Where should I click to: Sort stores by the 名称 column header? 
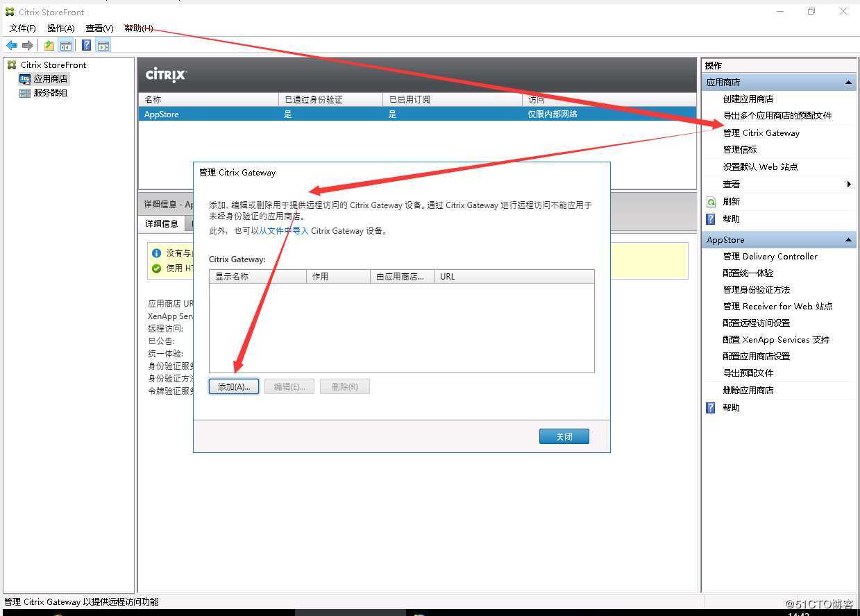[208, 100]
